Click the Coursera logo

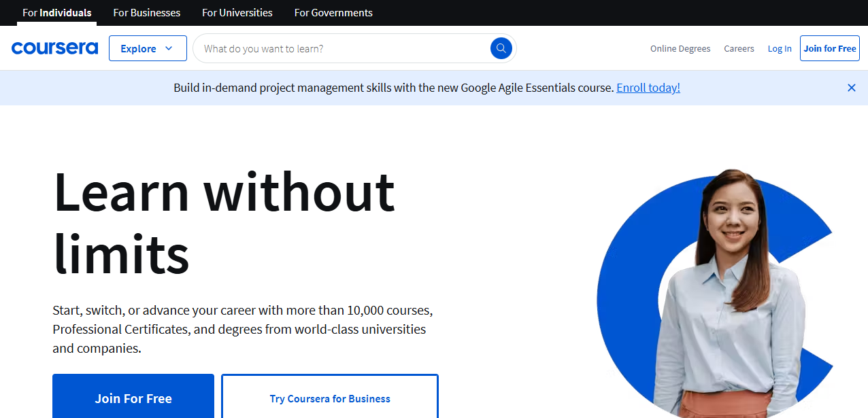click(54, 48)
